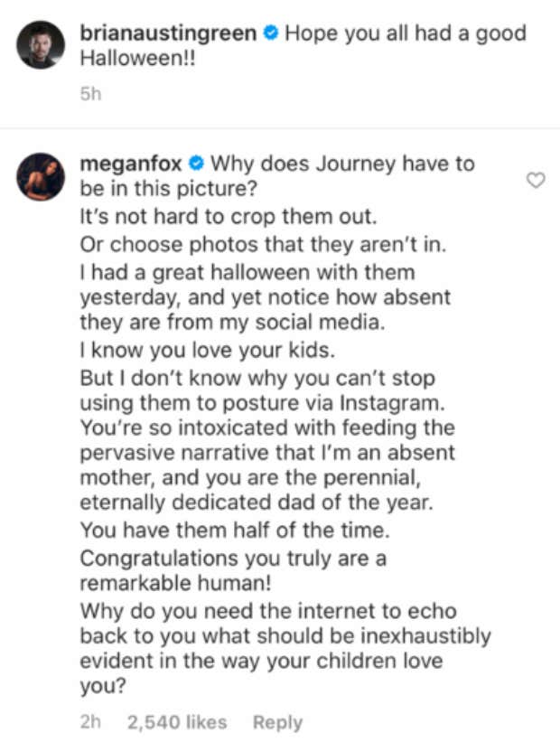Click the 2h timestamp on Megan's comment
Screen dimensions: 560x742
click(x=92, y=722)
